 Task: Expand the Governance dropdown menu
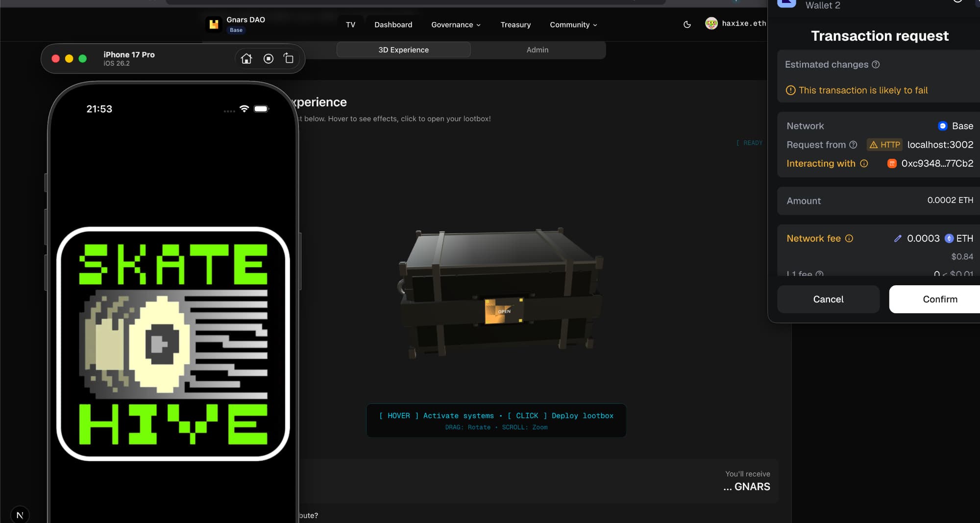456,25
